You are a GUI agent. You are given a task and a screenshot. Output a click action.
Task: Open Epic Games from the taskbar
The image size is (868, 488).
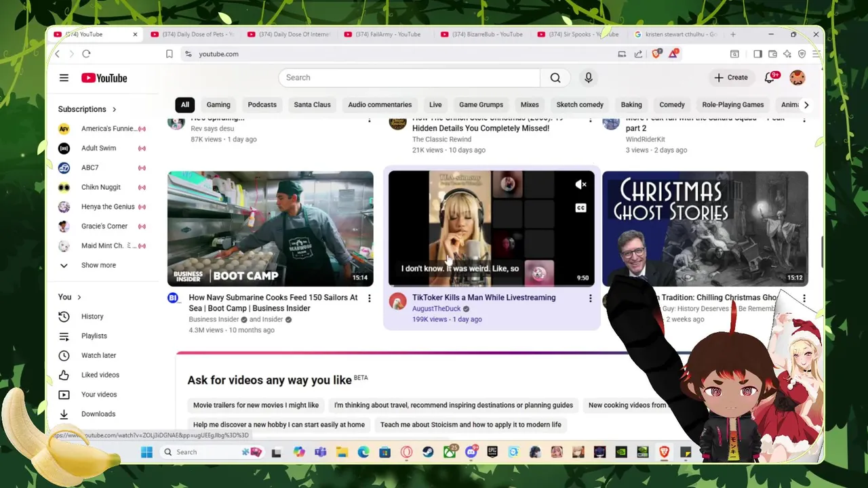[x=492, y=452]
